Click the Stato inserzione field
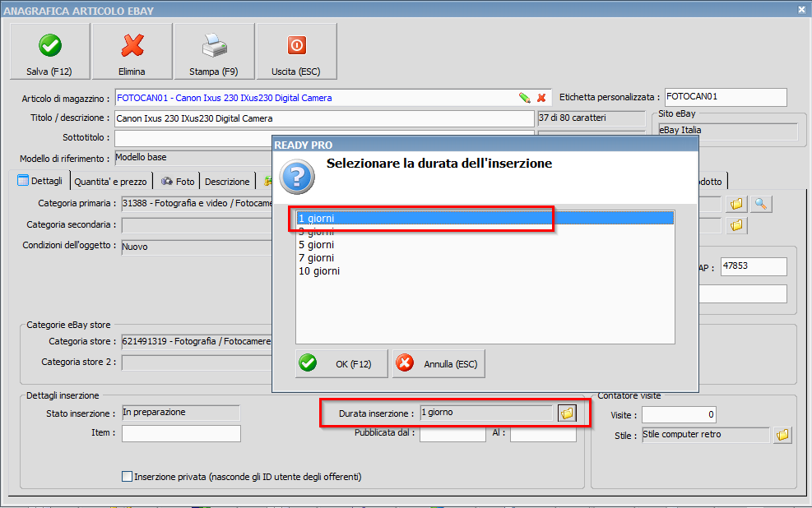This screenshot has height=508, width=812. tap(181, 413)
